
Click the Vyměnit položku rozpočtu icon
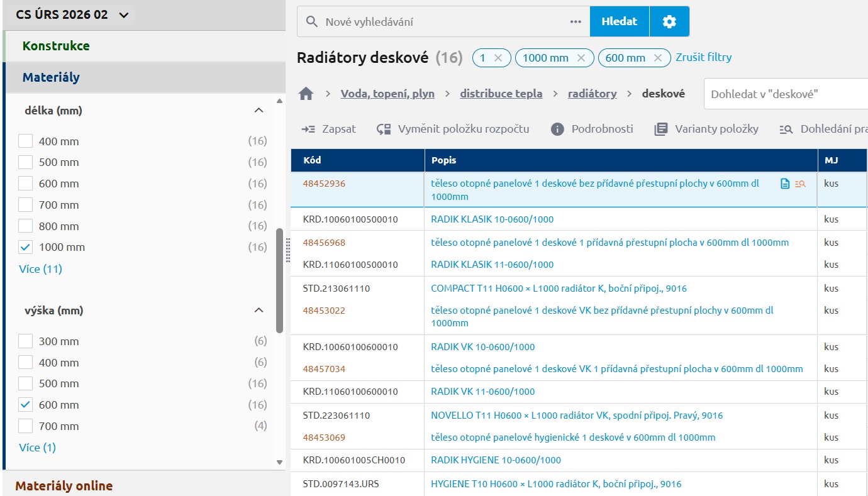(384, 129)
